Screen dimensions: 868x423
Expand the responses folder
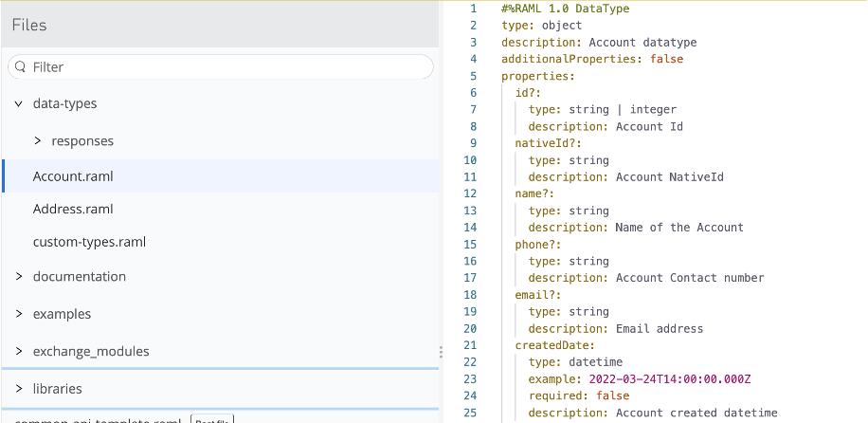(x=38, y=140)
